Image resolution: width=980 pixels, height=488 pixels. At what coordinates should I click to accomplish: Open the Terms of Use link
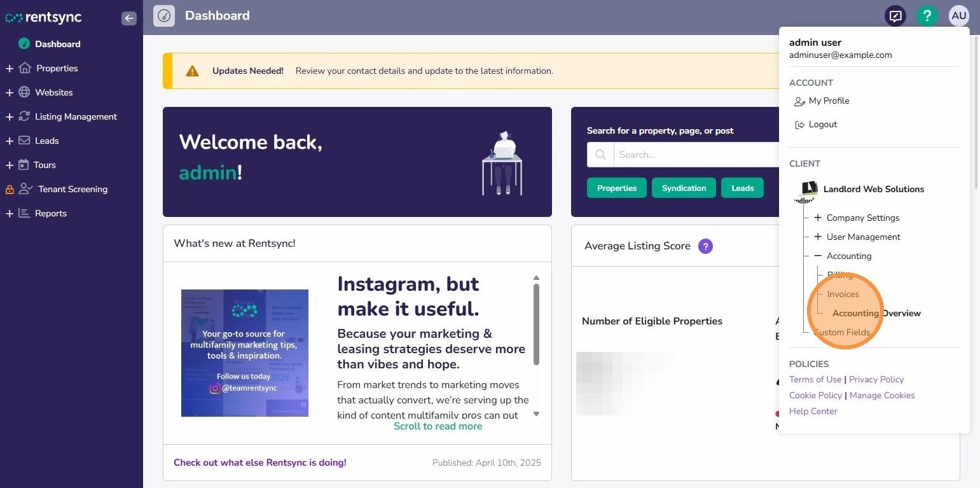click(x=815, y=379)
